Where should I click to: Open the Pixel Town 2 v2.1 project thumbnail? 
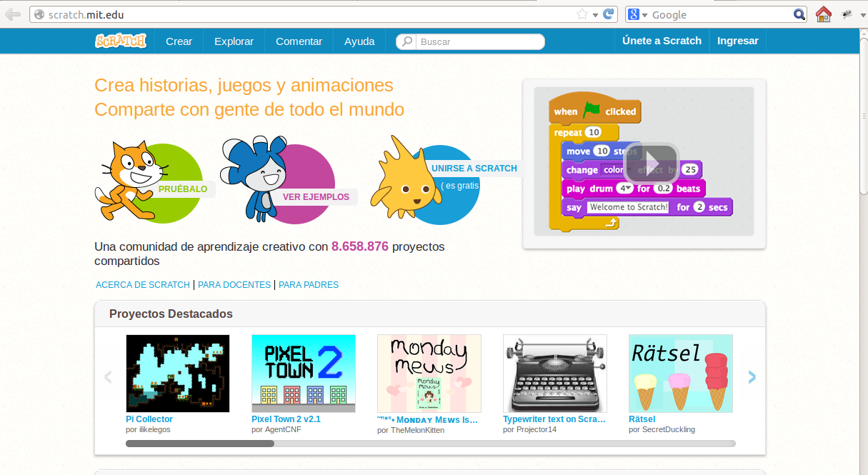(x=303, y=373)
